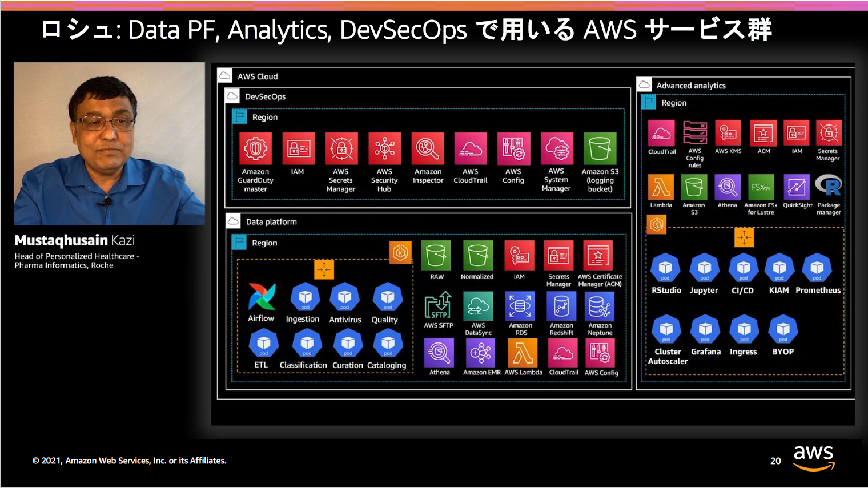
Task: Click the Prometheus pod icon
Action: [x=817, y=268]
